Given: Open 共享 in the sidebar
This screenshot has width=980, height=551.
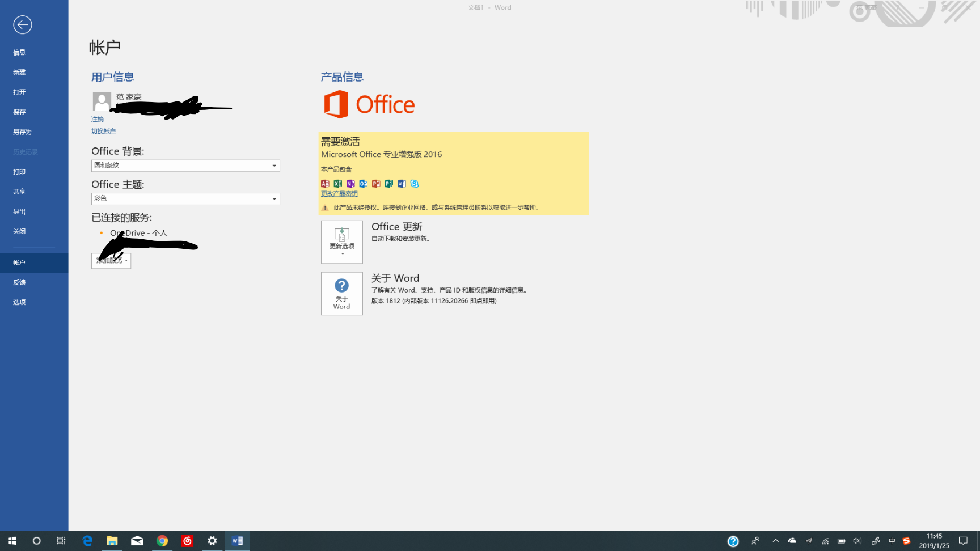Looking at the screenshot, I should 19,192.
